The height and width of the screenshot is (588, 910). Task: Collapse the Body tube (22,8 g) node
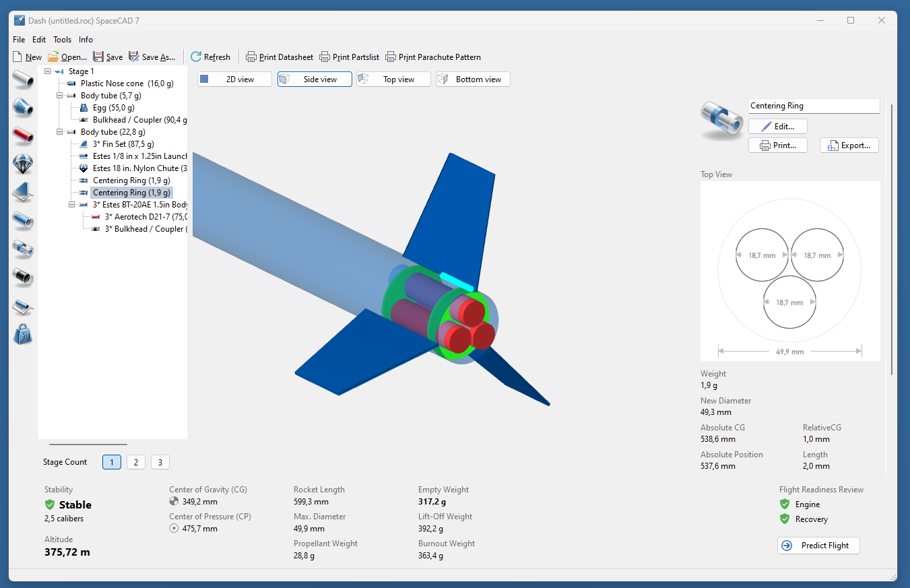pos(60,132)
